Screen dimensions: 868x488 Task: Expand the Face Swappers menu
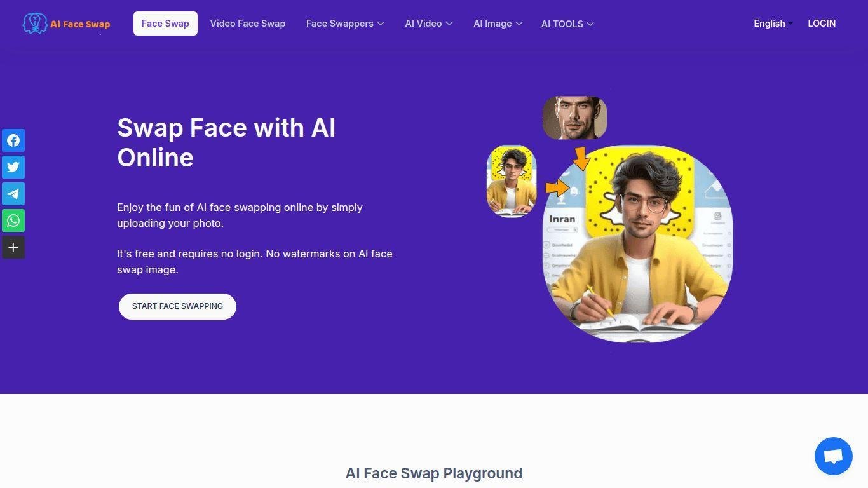pos(345,24)
